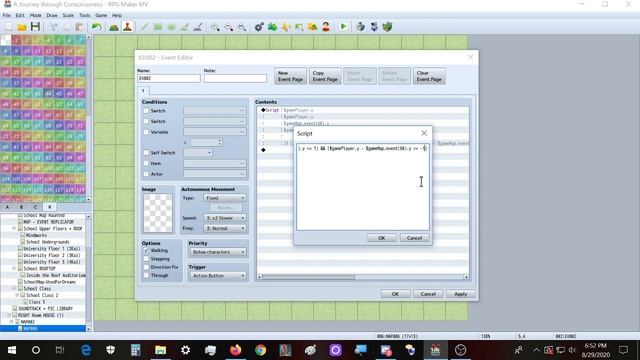Uncheck the Walking option

pos(146,250)
